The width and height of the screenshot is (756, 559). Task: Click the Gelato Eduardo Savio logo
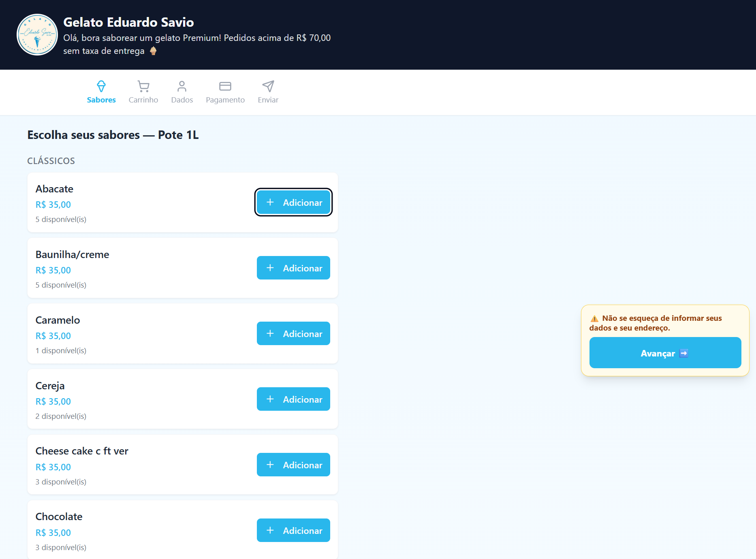click(37, 35)
